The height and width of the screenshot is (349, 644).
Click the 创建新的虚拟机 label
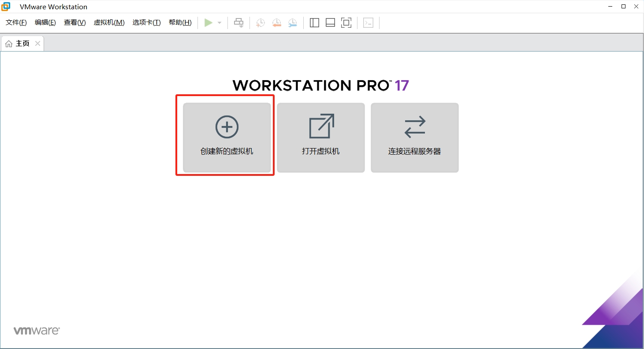[227, 152]
